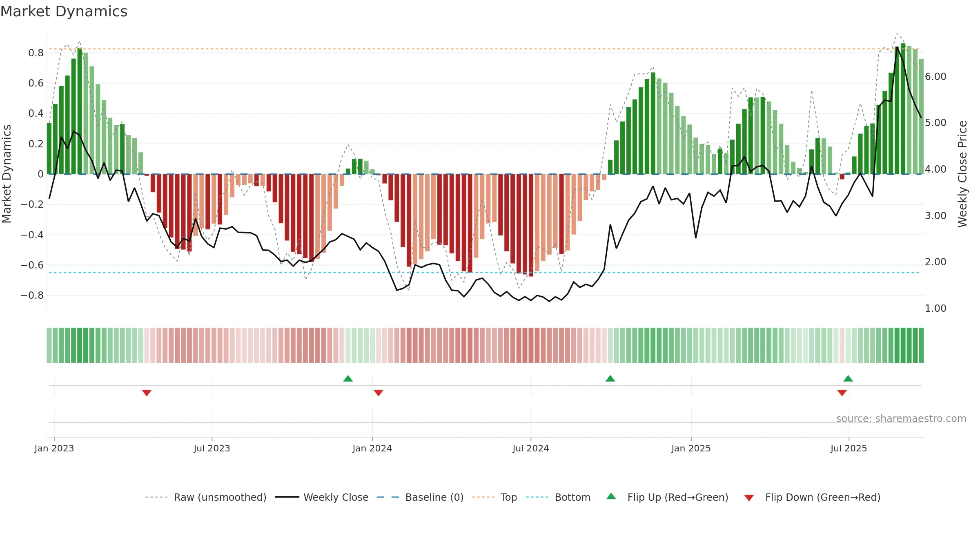
Task: Click the 1.00 price axis label
Action: [935, 309]
